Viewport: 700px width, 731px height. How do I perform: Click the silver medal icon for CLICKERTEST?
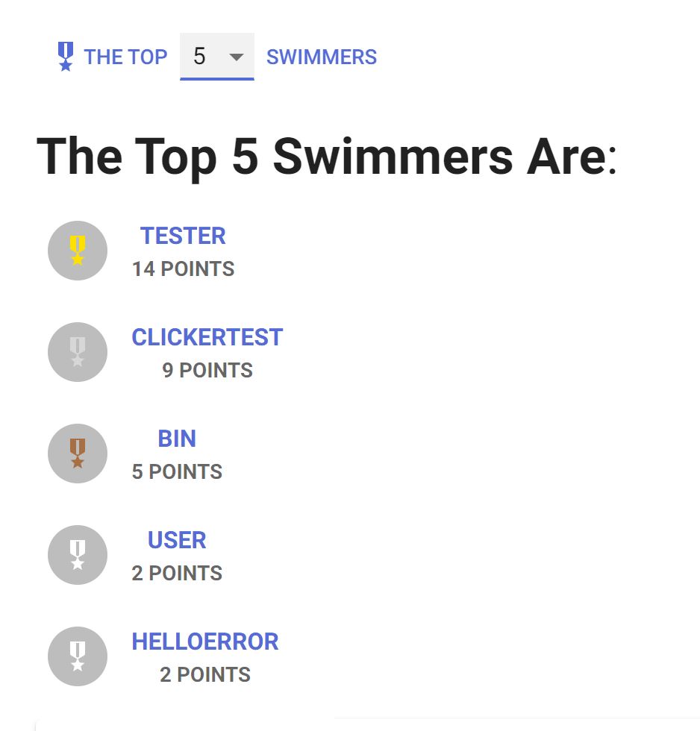(x=78, y=352)
